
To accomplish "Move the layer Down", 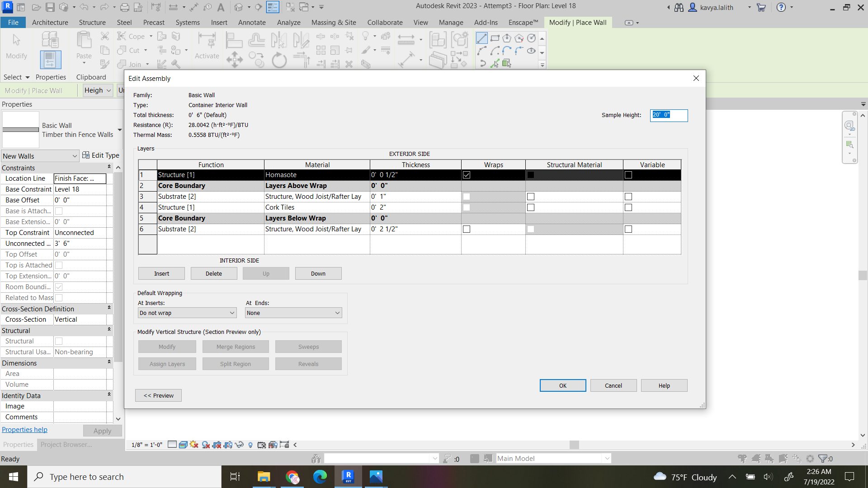I will [318, 273].
